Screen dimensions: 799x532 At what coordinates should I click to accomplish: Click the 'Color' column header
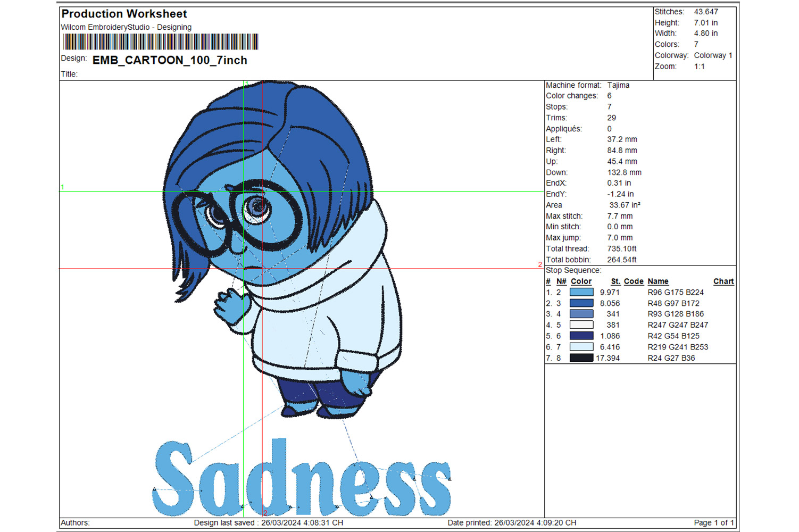[581, 281]
